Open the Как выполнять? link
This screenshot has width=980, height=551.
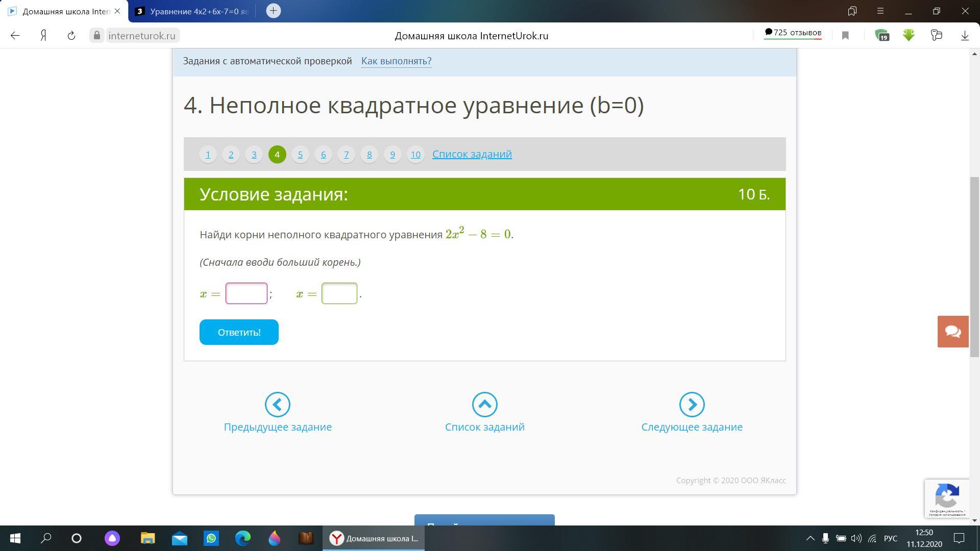pyautogui.click(x=396, y=61)
